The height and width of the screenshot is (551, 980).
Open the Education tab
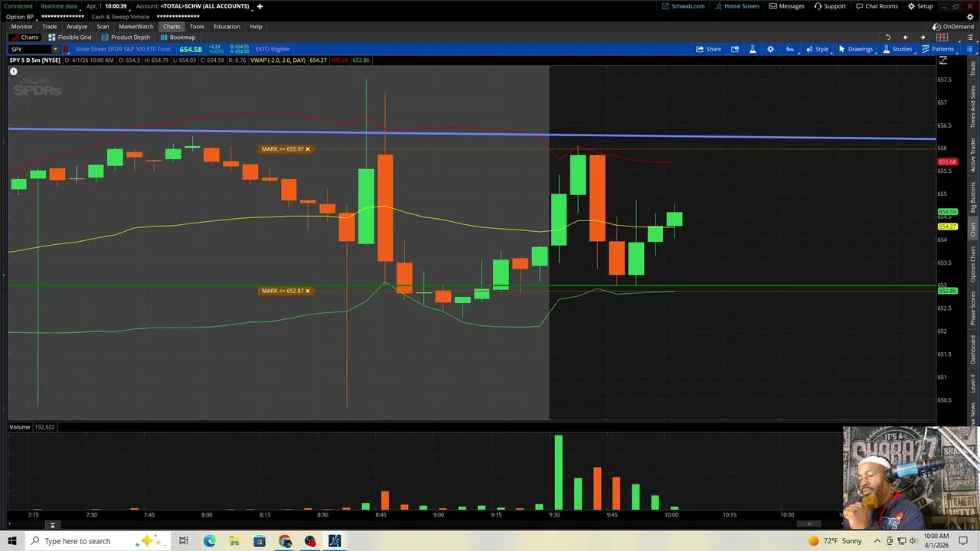(x=227, y=27)
